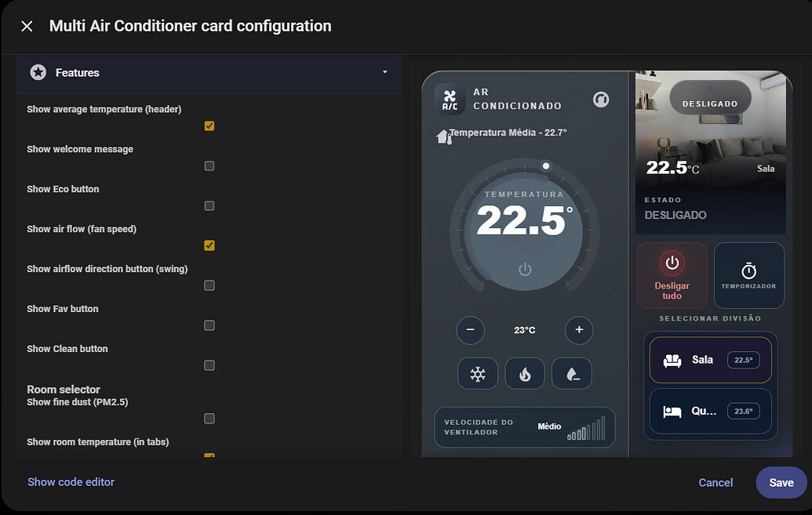Select heating mode flame icon

point(525,374)
